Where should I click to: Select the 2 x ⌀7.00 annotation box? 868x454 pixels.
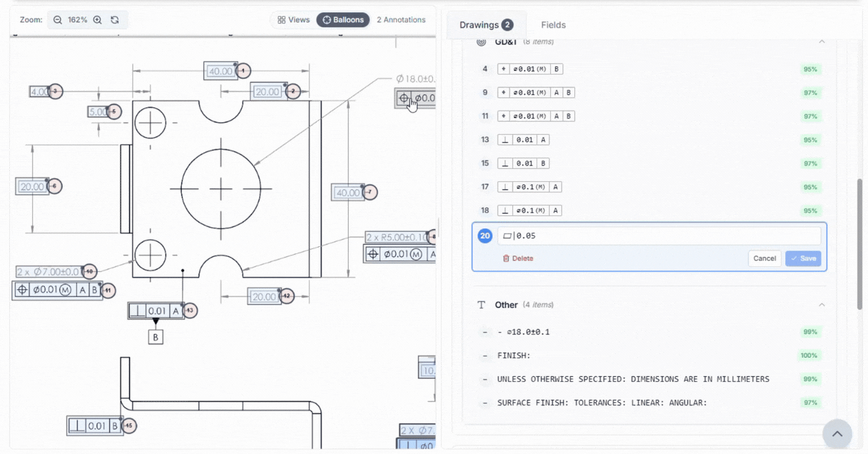[50, 271]
